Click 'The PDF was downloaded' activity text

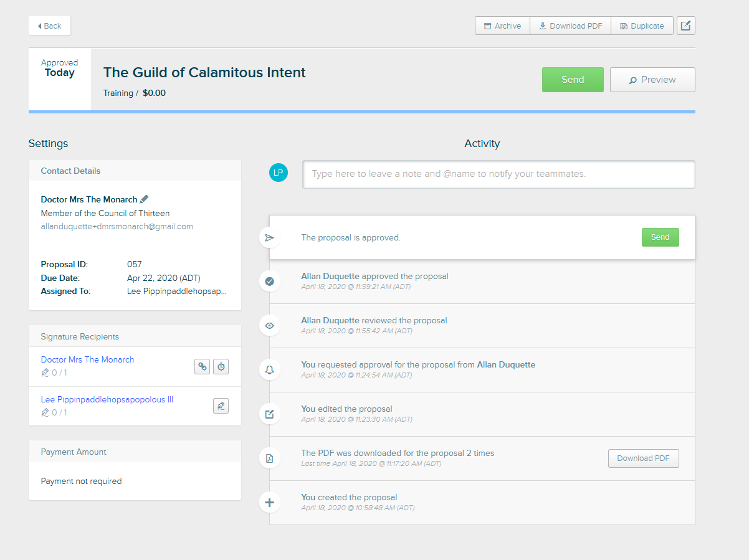pos(398,453)
